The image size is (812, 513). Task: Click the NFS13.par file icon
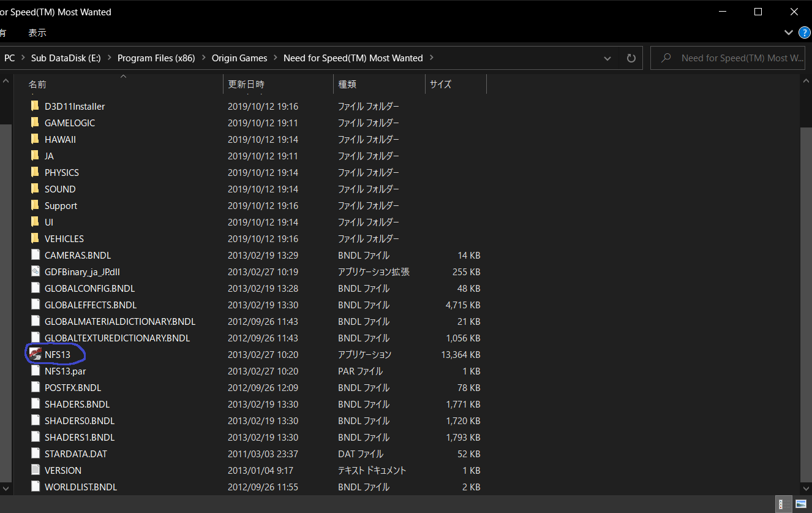35,371
